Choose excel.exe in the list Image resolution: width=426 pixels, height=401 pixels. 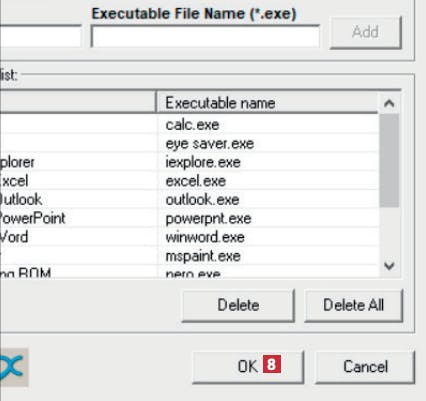coord(196,181)
